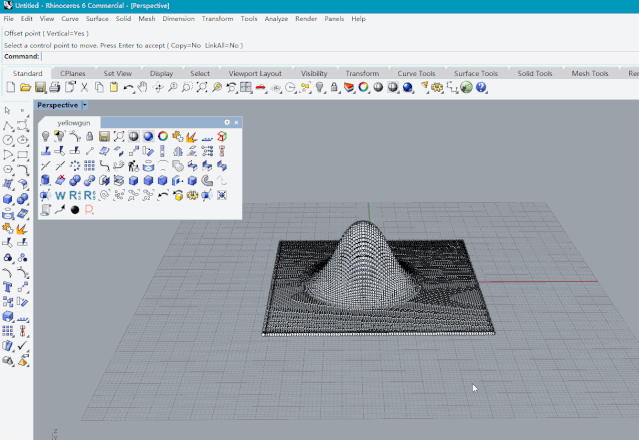Click the Text object T tool

(x=8, y=287)
